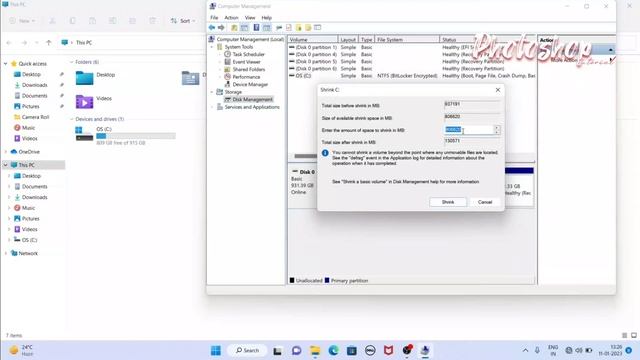The height and width of the screenshot is (360, 640).
Task: Open Device Manager in the console tree
Action: [250, 84]
